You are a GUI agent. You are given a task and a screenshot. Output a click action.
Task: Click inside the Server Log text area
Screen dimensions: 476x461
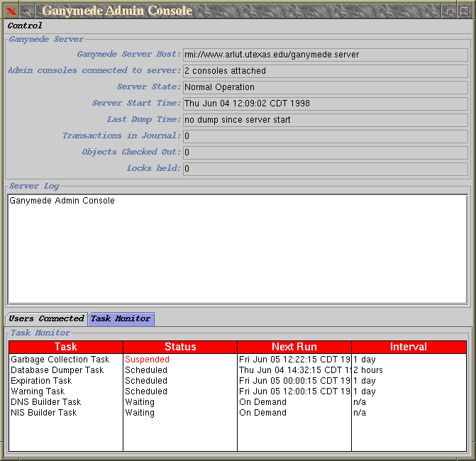coord(238,248)
